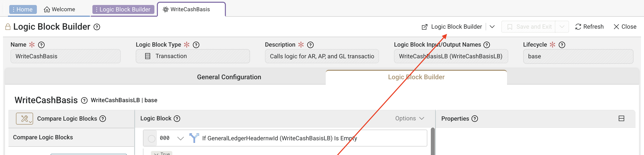Image resolution: width=644 pixels, height=155 pixels.
Task: Click the Properties panel layout icon
Action: [621, 119]
